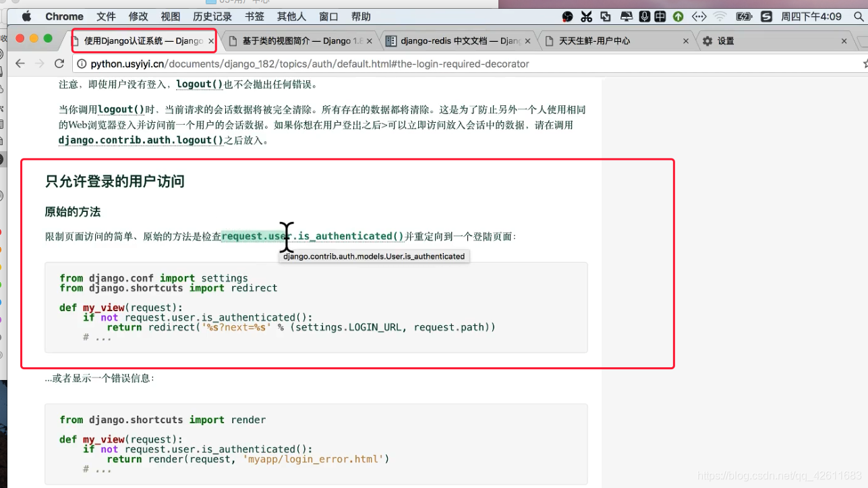
Task: Open the 修改 menu
Action: [138, 16]
